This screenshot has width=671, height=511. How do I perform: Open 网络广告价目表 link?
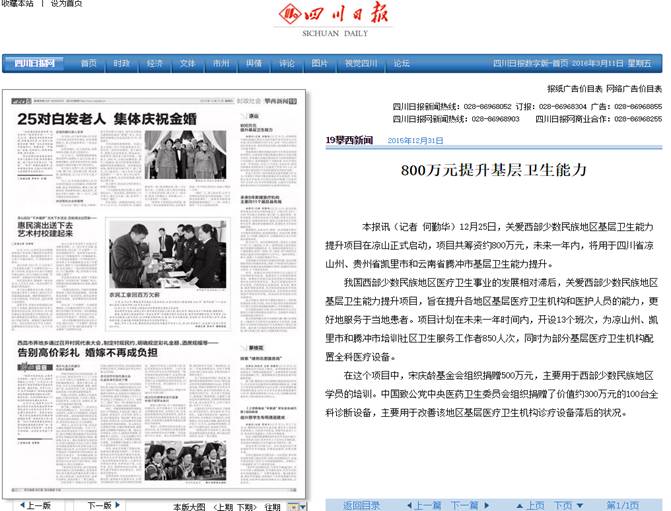tap(634, 88)
